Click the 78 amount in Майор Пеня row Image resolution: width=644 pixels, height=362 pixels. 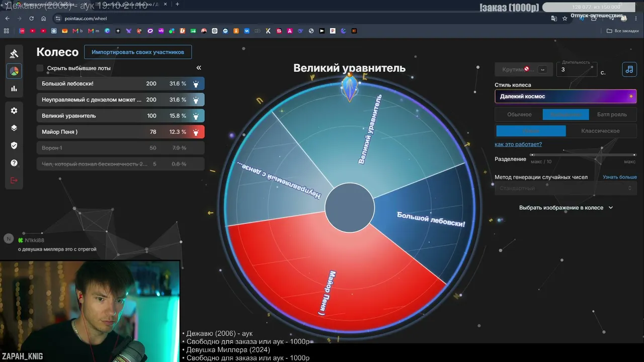pos(153,132)
